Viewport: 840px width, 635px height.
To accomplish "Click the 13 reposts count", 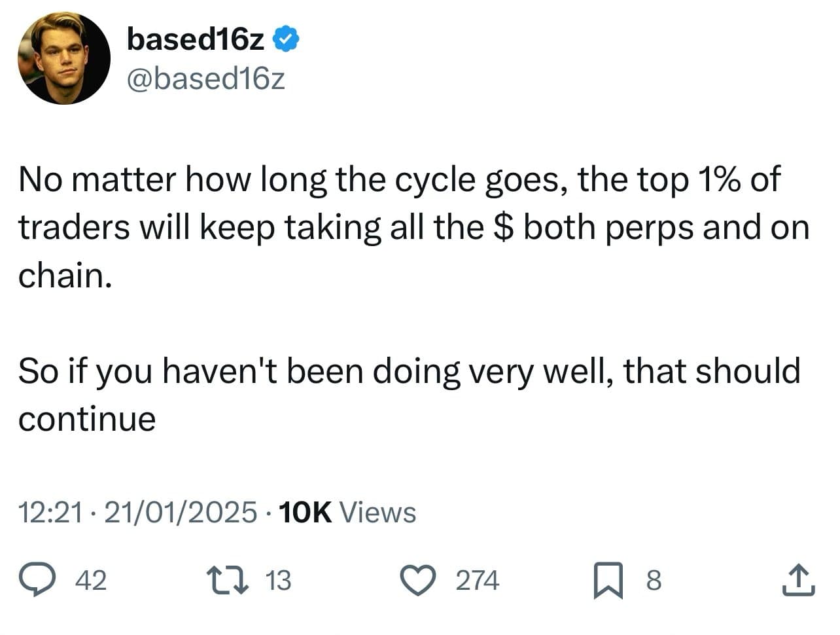I will point(278,581).
